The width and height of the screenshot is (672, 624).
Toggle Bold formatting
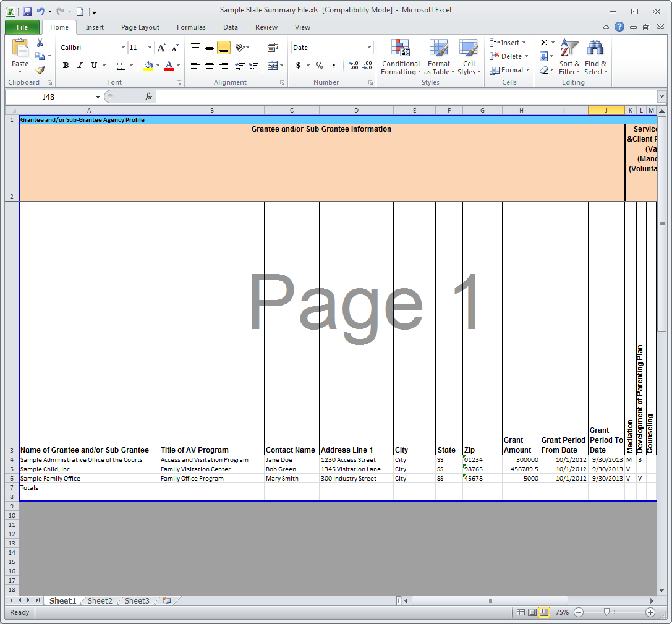point(66,66)
